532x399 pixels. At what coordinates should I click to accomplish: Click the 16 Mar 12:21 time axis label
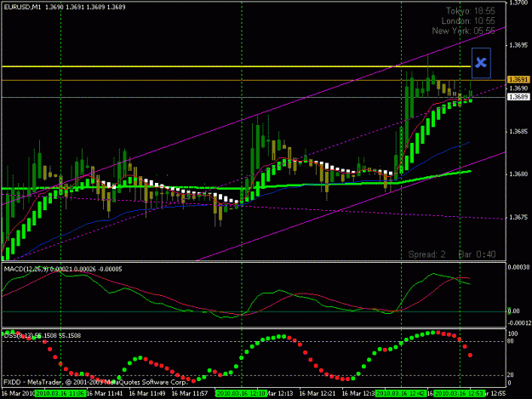(317, 394)
